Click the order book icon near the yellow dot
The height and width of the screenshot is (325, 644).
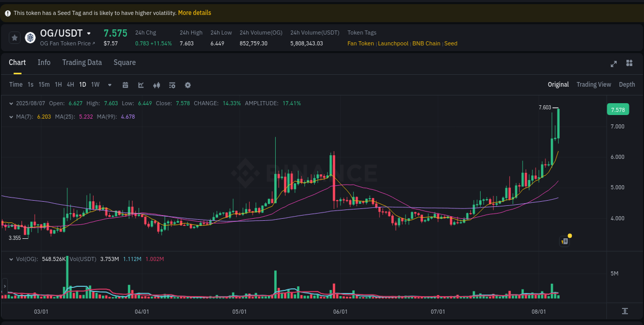[564, 241]
